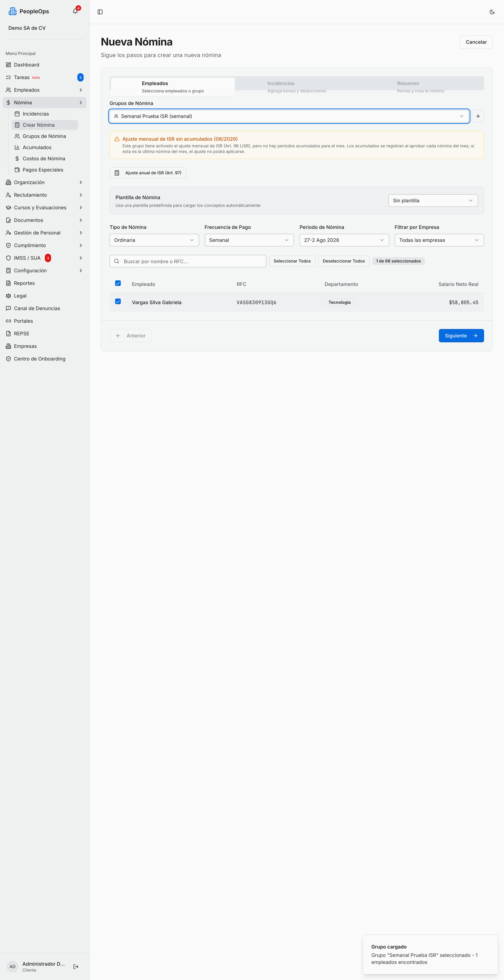
Task: Expand the Organización sidebar menu
Action: 44,182
